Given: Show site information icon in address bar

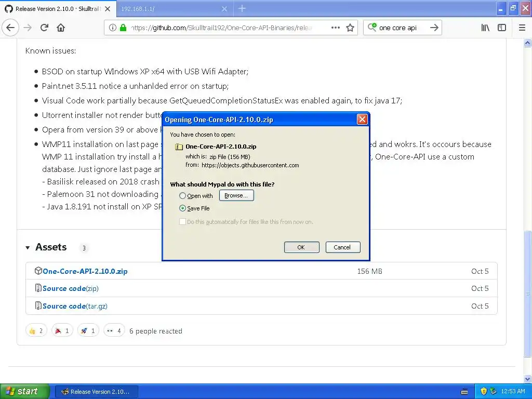Looking at the screenshot, I should point(113,28).
